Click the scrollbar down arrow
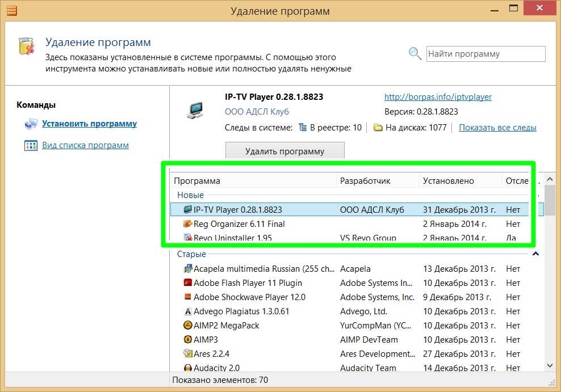The image size is (561, 392). tap(550, 366)
